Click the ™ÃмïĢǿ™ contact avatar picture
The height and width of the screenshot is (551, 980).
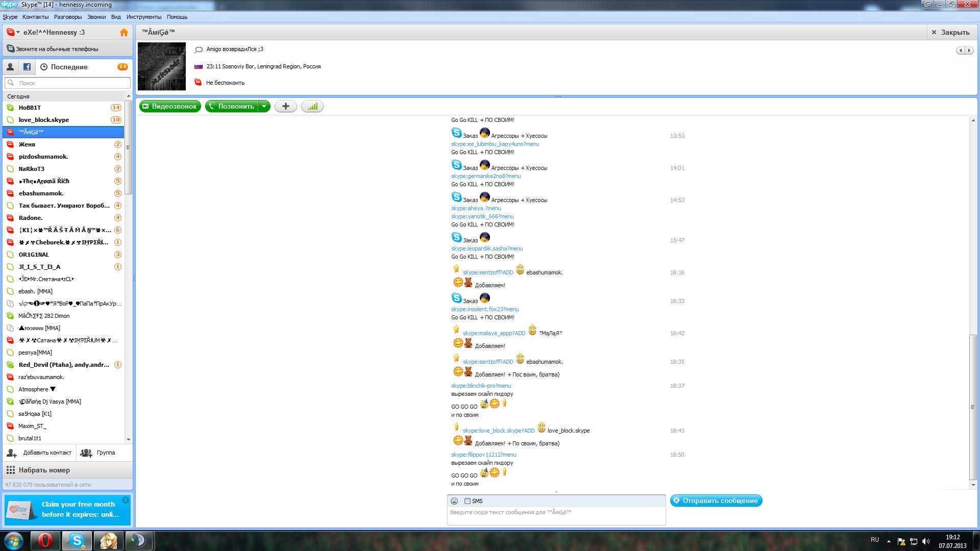(162, 66)
